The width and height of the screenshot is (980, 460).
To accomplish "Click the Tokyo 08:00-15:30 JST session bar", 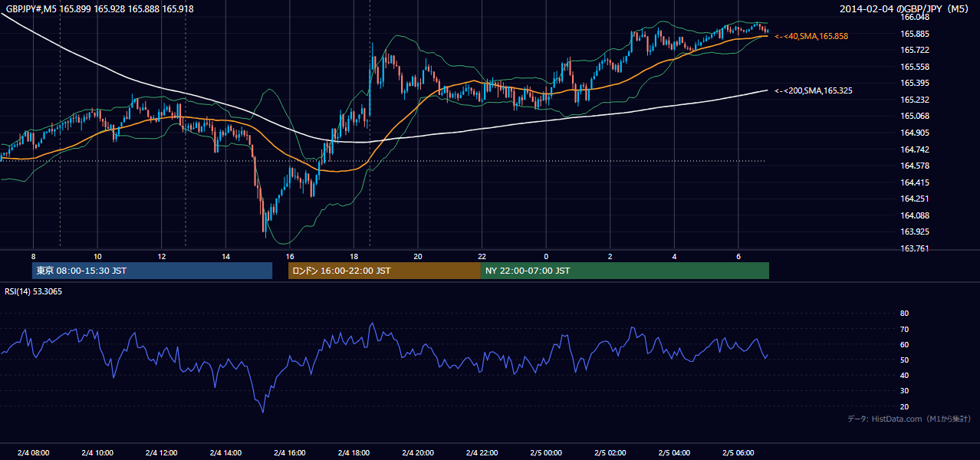I will [152, 271].
